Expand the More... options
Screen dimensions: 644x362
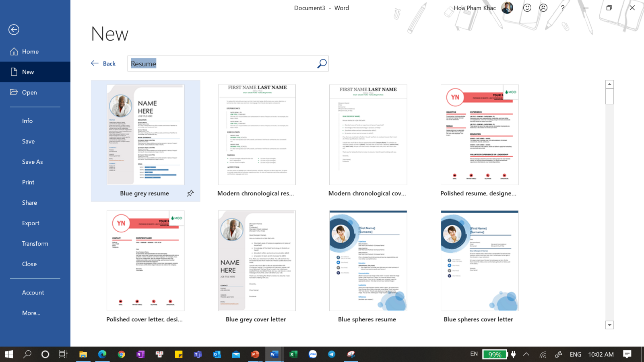click(x=35, y=313)
